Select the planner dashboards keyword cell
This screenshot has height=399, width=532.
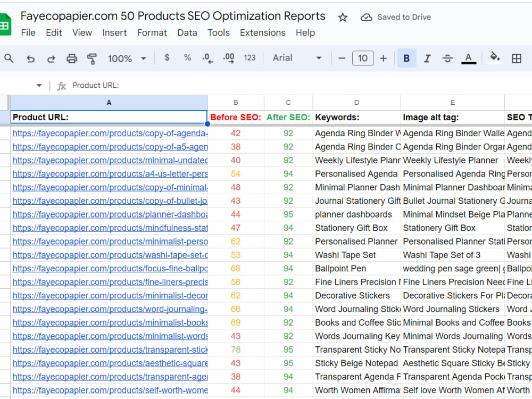click(356, 214)
